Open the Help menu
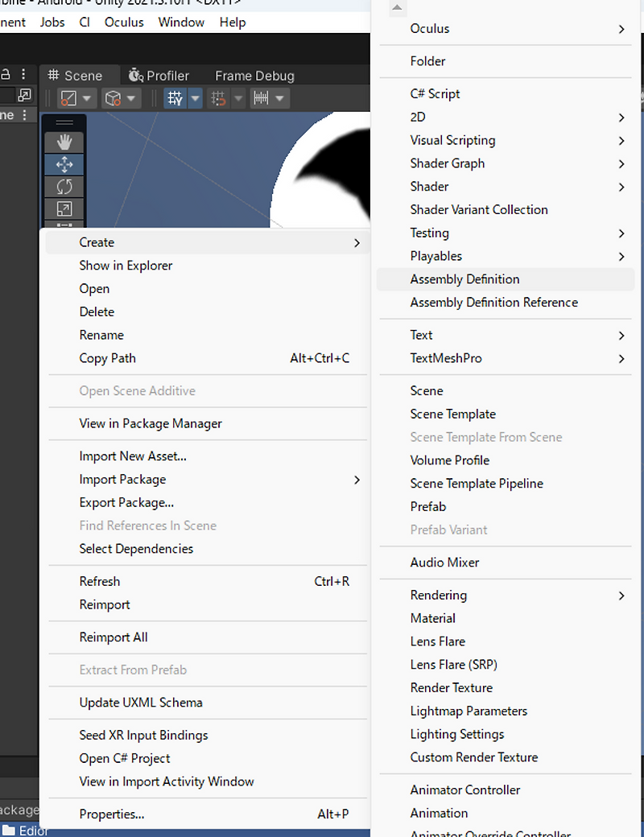This screenshot has width=644, height=837. (233, 23)
